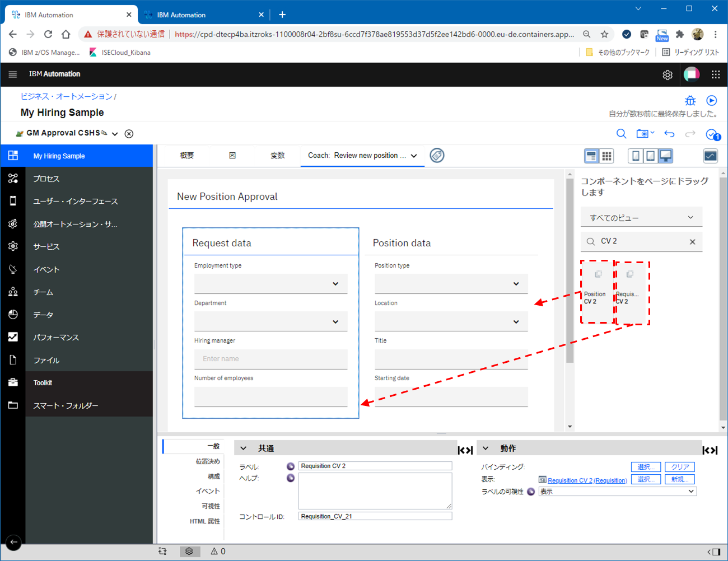Open the Coach selection dropdown
Image resolution: width=728 pixels, height=561 pixels.
click(x=414, y=156)
